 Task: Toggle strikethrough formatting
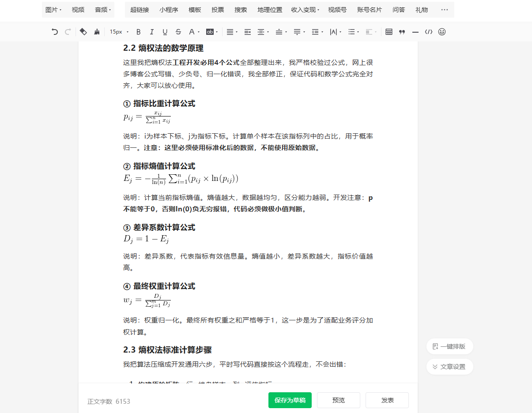coord(178,32)
